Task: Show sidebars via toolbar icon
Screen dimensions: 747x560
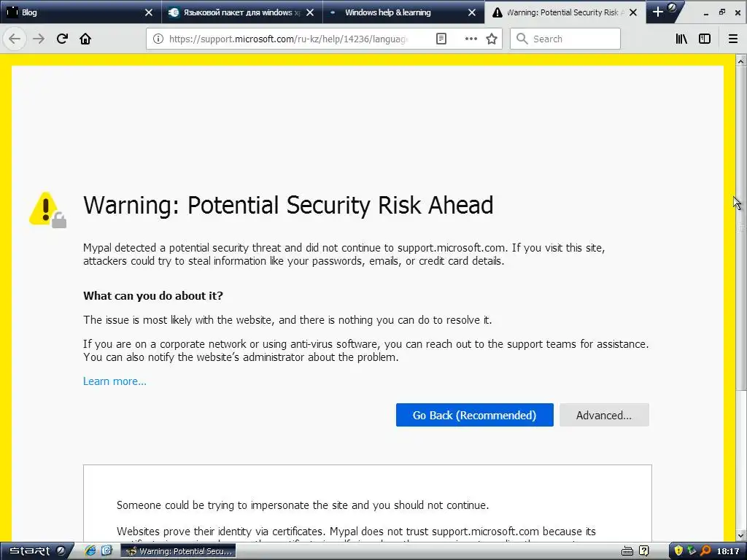Action: [x=705, y=39]
